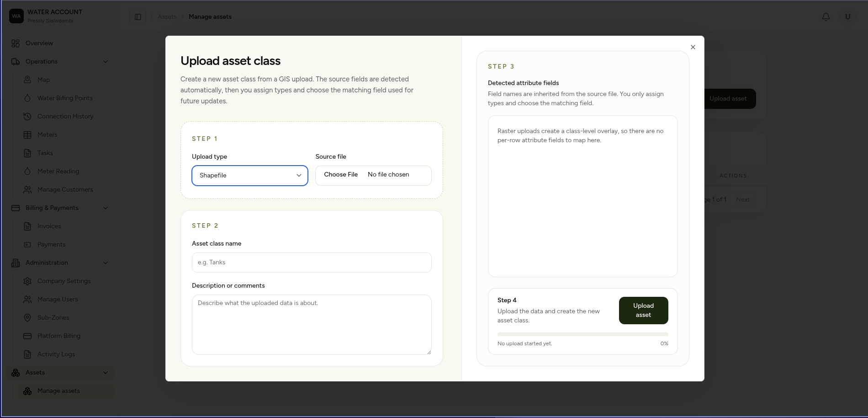
Task: Click the Connection History clock icon
Action: click(x=27, y=116)
